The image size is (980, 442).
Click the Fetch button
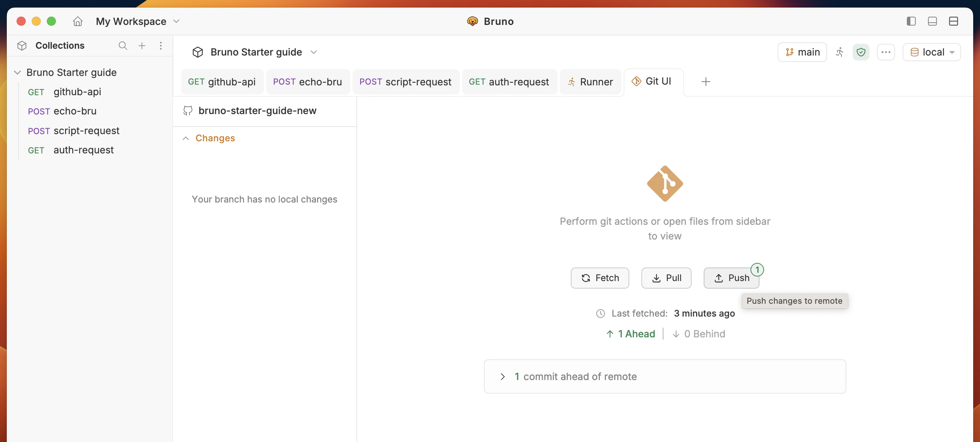click(x=599, y=278)
